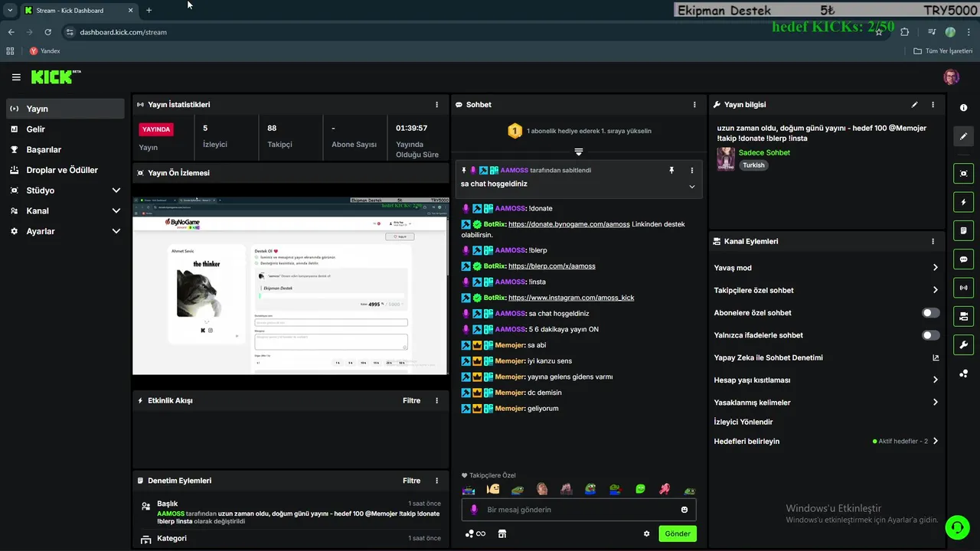Go to Yayın in the sidebar

pos(65,109)
